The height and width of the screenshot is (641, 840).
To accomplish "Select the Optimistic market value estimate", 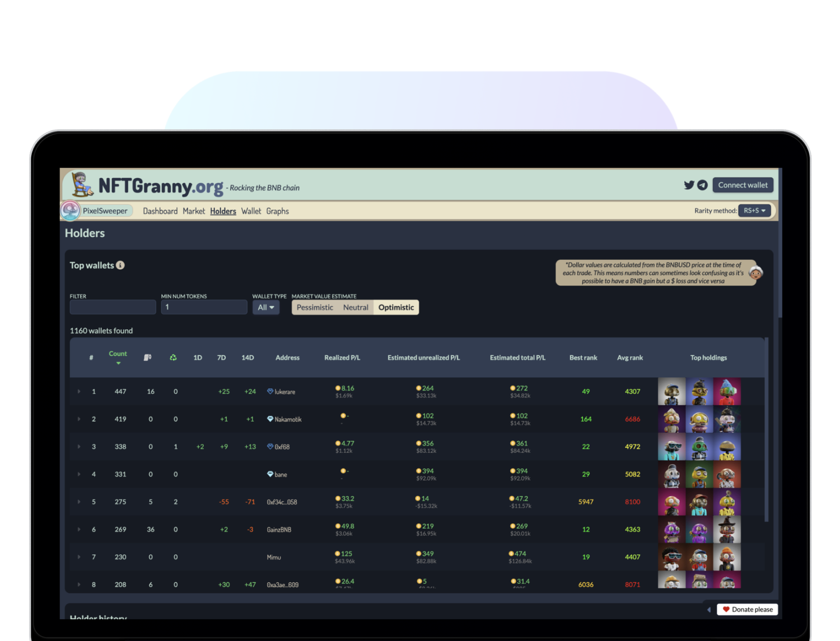I will [x=396, y=307].
